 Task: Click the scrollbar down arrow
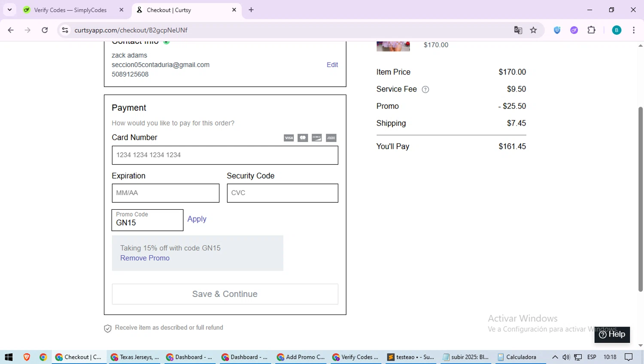[641, 346]
